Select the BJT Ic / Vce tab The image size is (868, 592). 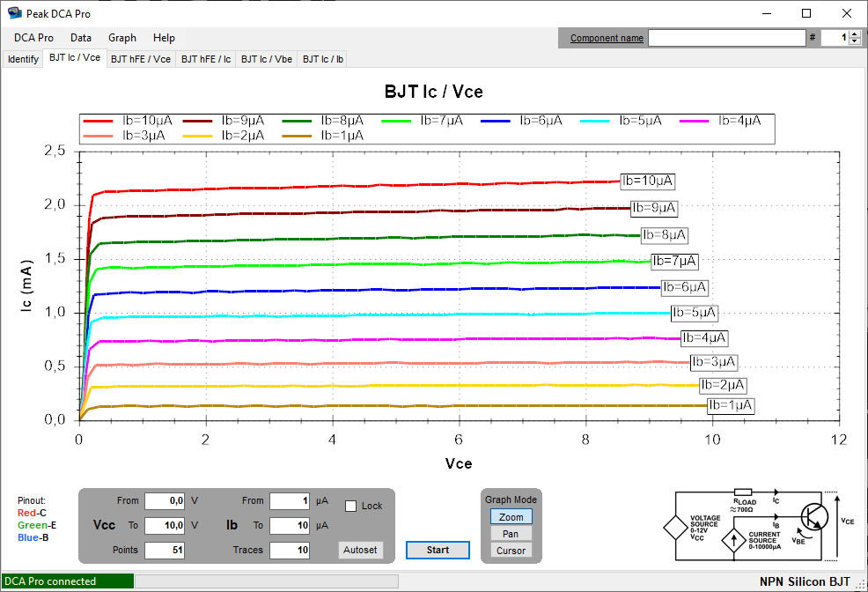pyautogui.click(x=75, y=57)
